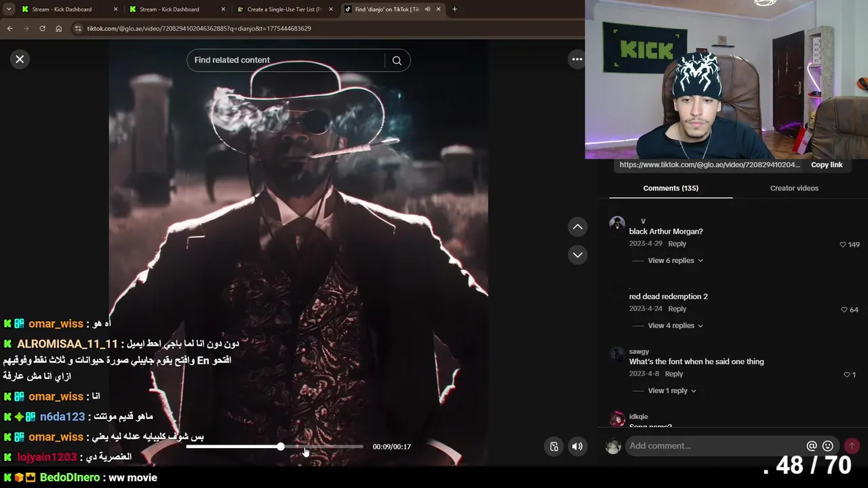Reply to 'black Arthur Morgan?' comment
The height and width of the screenshot is (488, 868).
tap(677, 243)
